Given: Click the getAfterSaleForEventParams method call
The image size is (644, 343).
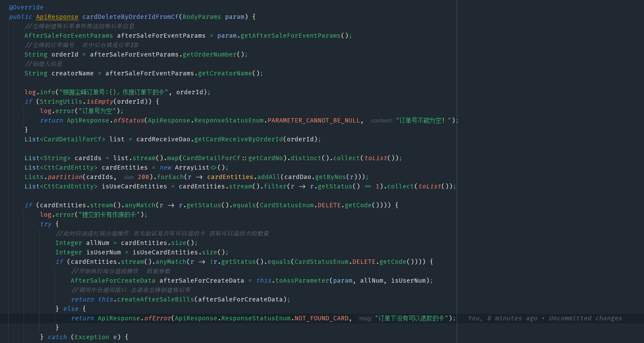Looking at the screenshot, I should pos(290,36).
